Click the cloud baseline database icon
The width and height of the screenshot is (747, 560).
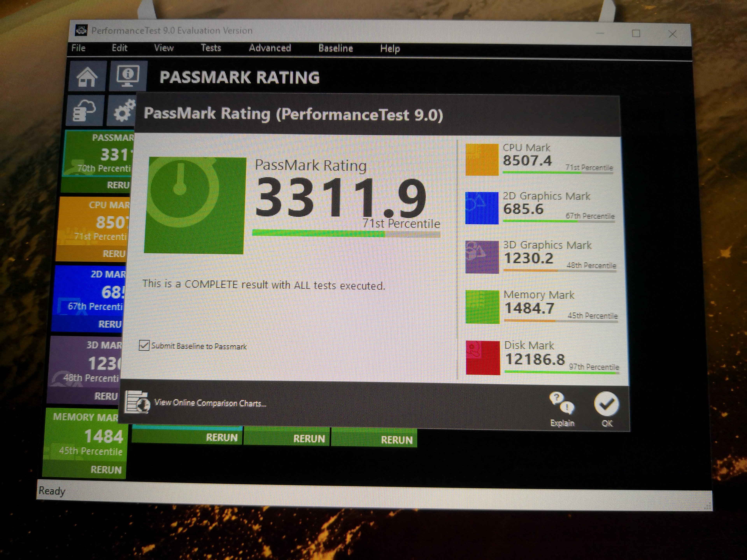click(84, 111)
